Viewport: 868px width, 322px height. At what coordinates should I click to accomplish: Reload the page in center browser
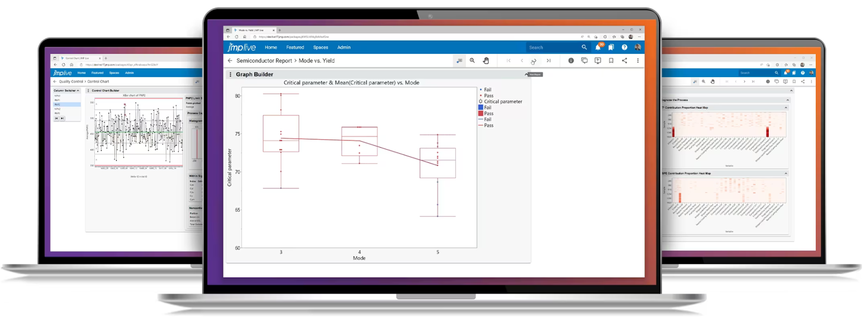click(237, 37)
